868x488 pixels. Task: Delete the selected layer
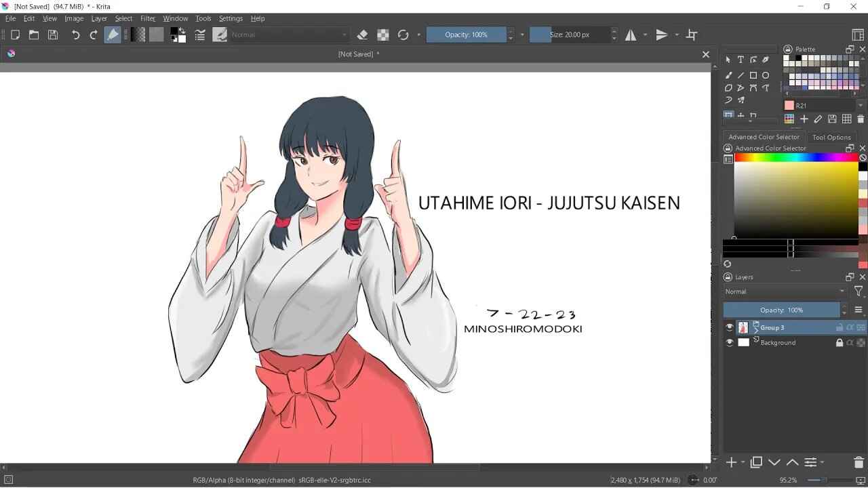coord(859,462)
